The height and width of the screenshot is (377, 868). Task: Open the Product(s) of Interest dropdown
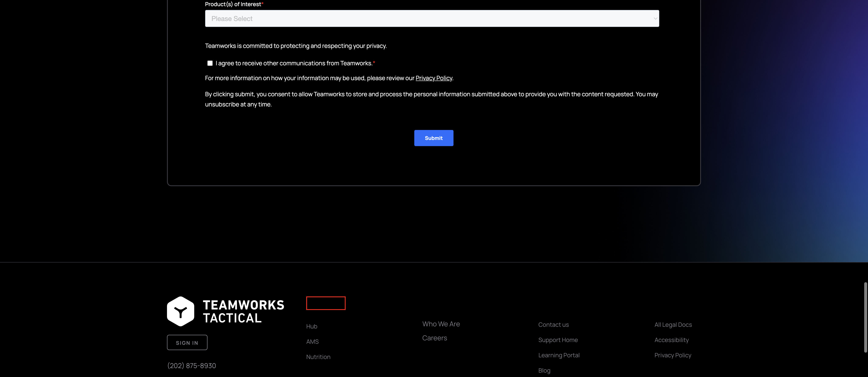[432, 18]
